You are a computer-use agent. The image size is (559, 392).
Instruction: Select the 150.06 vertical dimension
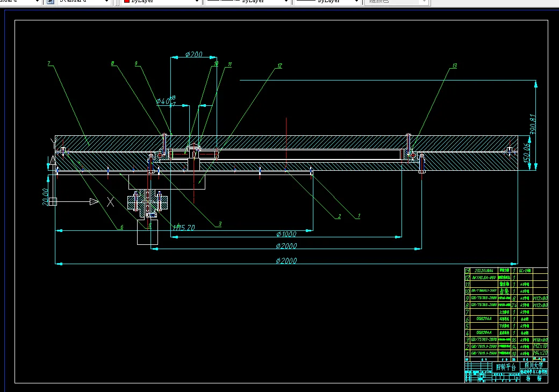click(x=527, y=153)
